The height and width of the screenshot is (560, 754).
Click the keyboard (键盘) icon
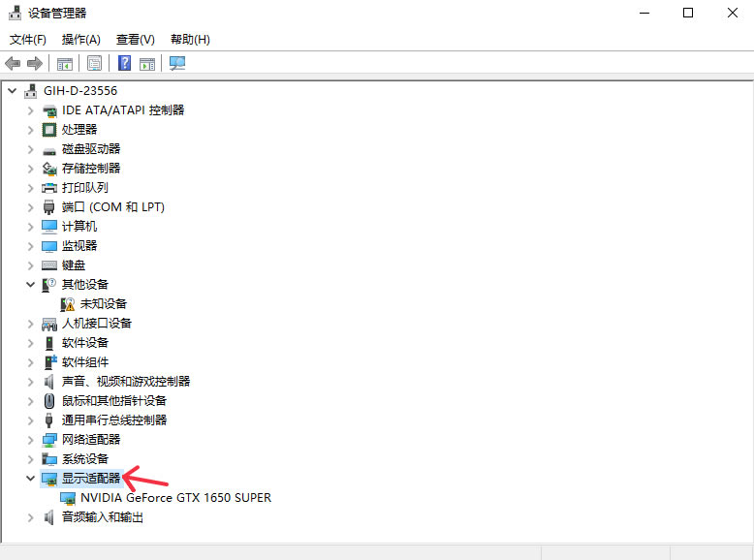click(49, 265)
